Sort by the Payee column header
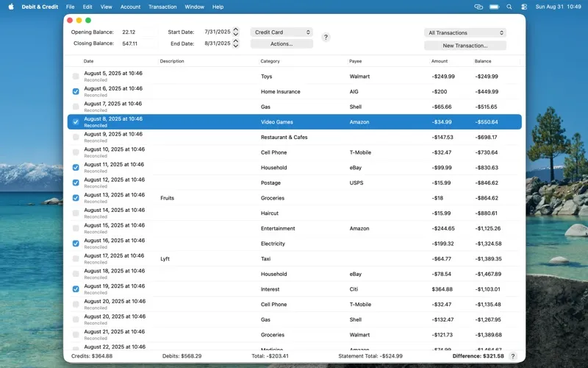Screen dimensions: 588x368 (355, 61)
